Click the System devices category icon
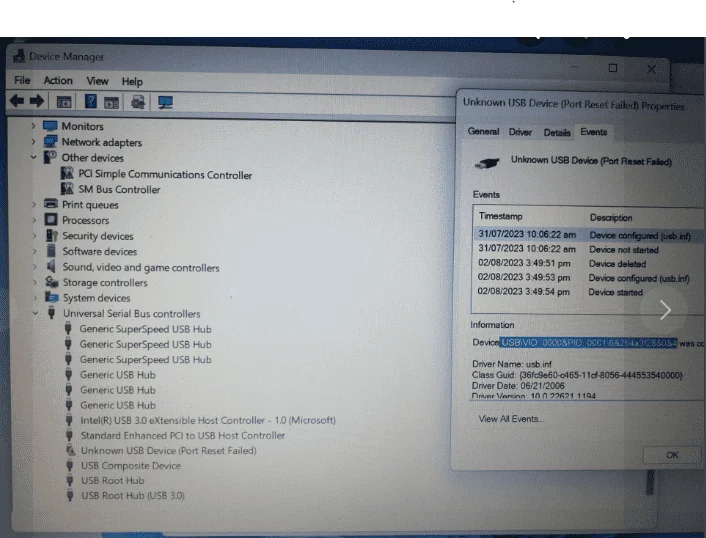 coord(52,298)
